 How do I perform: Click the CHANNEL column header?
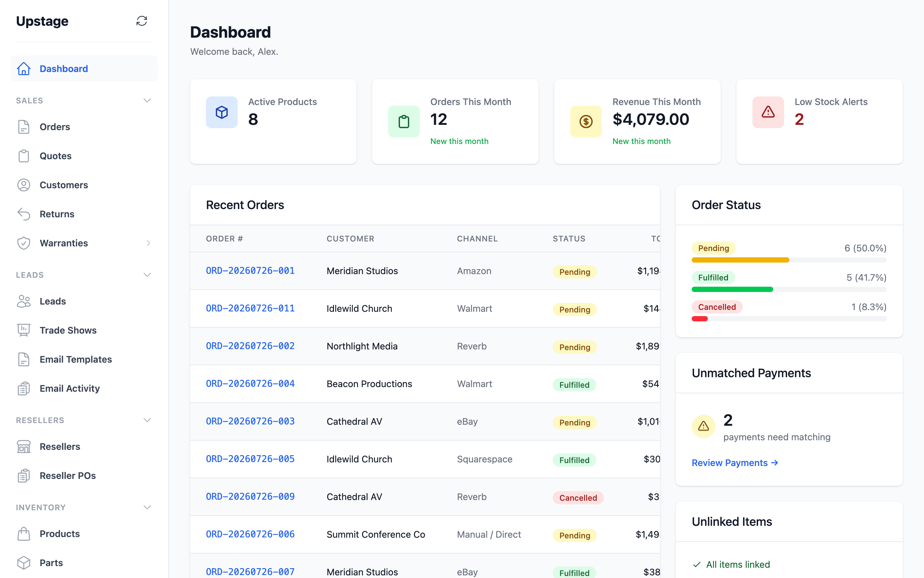[x=477, y=238]
